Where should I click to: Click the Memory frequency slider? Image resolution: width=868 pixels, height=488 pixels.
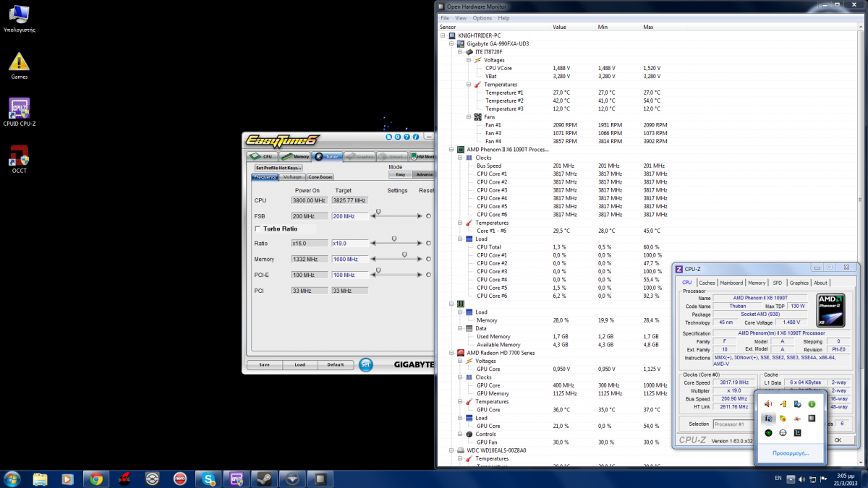[397, 258]
